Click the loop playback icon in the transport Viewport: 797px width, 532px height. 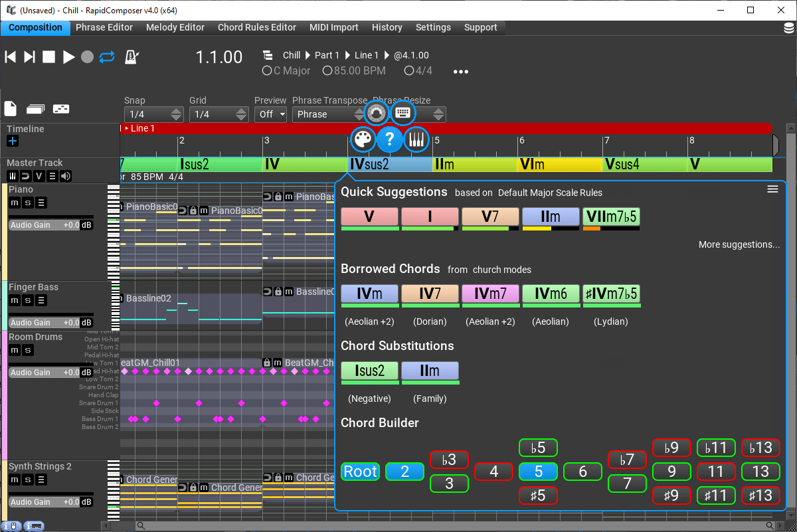pos(107,57)
